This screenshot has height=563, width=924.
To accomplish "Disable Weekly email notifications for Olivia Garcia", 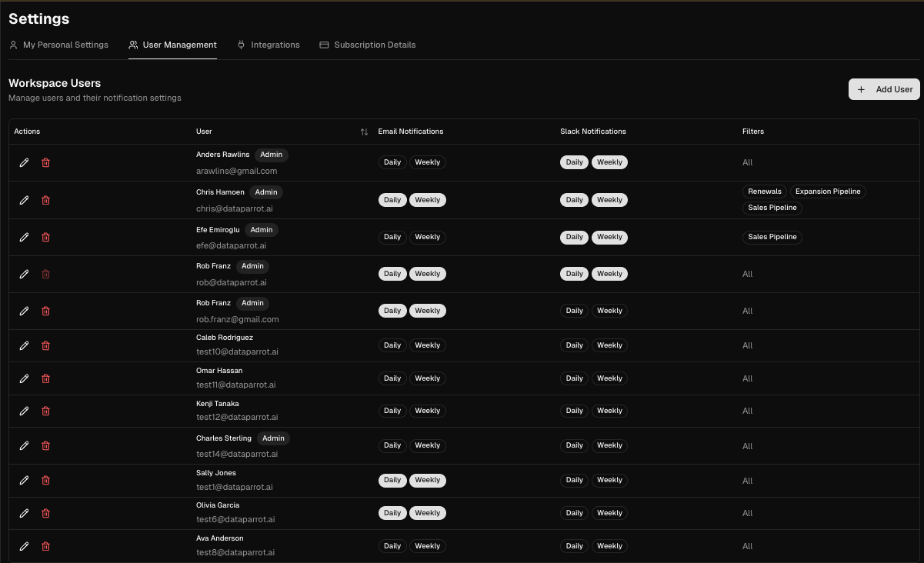I will coord(427,513).
